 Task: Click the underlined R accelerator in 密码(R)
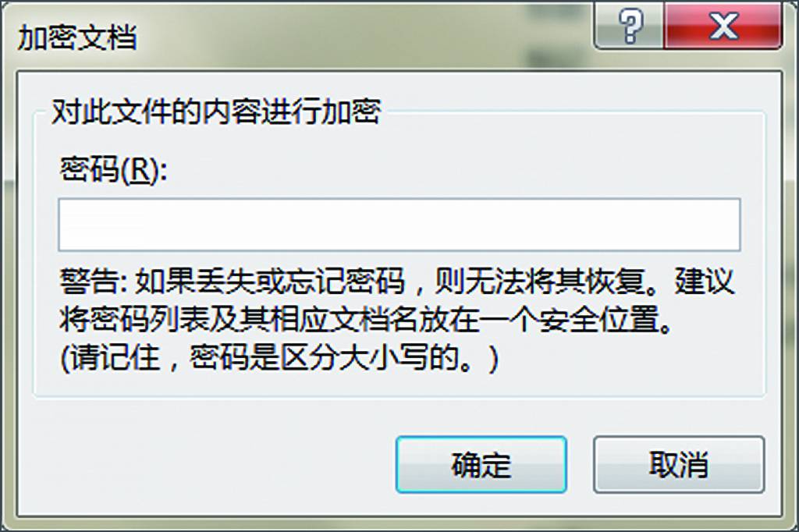pos(141,170)
